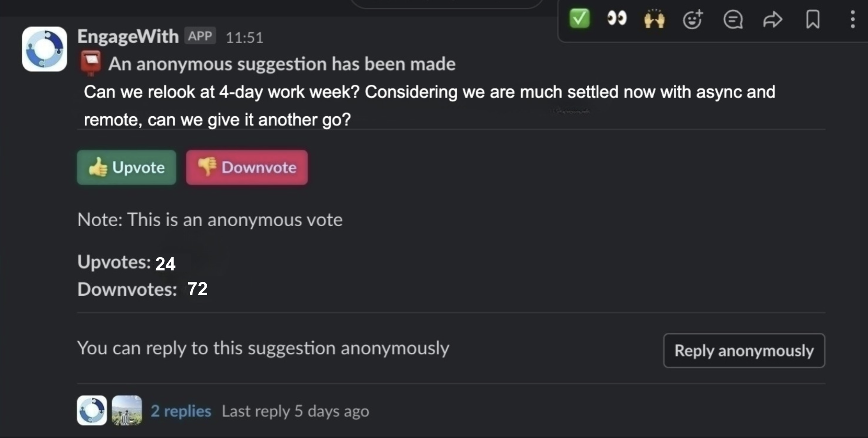The height and width of the screenshot is (438, 868).
Task: React with the raised hands emoji
Action: [x=654, y=19]
